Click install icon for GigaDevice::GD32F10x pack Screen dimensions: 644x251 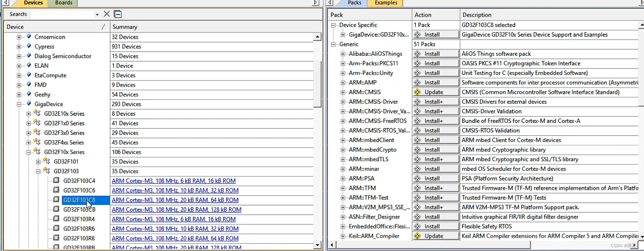(x=417, y=34)
